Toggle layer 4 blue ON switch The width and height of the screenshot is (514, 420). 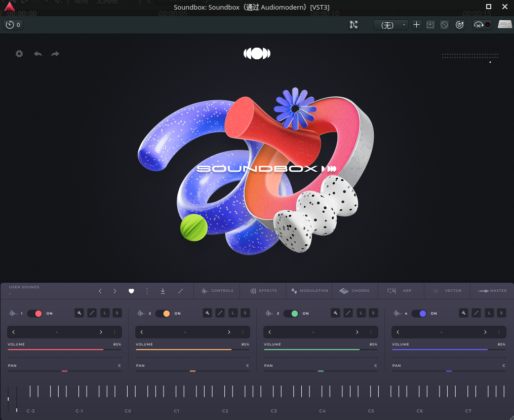point(419,314)
